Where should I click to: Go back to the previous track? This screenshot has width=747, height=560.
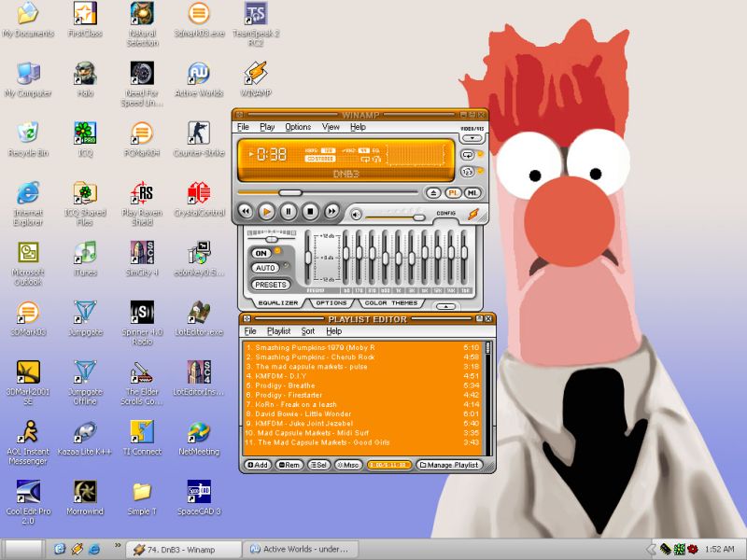point(246,212)
